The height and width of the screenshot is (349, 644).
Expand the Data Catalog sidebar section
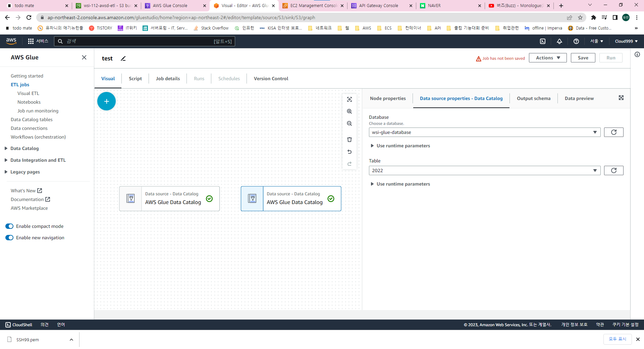coord(22,148)
